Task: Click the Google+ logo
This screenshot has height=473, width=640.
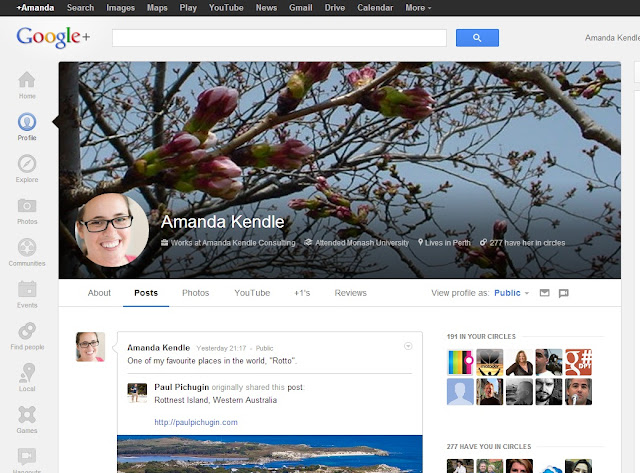Action: tap(53, 38)
